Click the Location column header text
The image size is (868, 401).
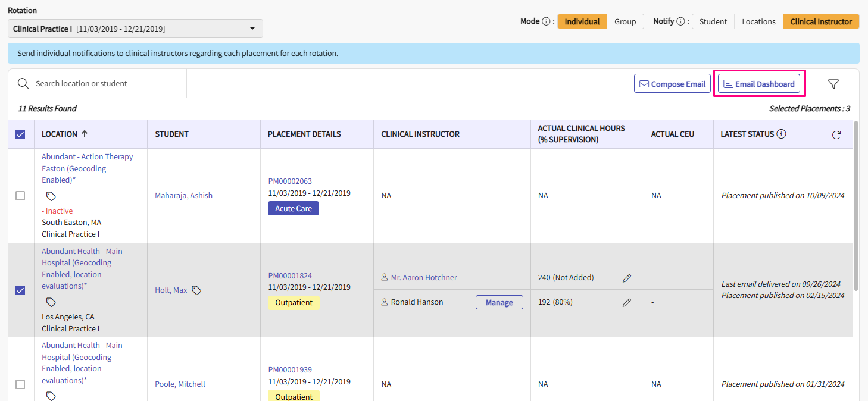point(60,134)
